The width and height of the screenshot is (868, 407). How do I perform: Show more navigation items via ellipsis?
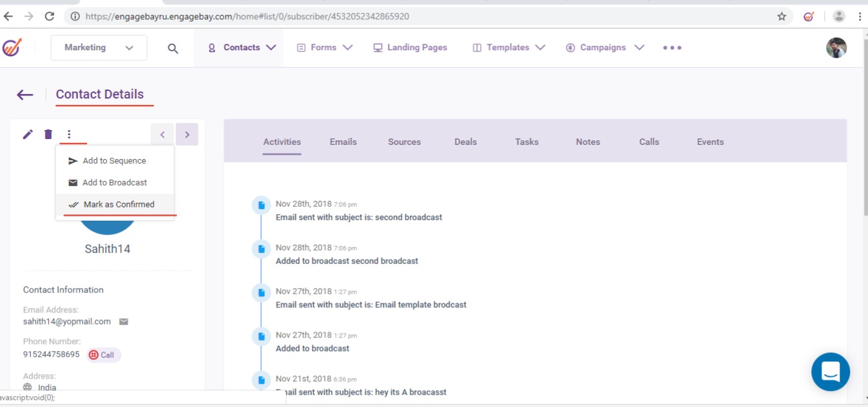click(672, 48)
